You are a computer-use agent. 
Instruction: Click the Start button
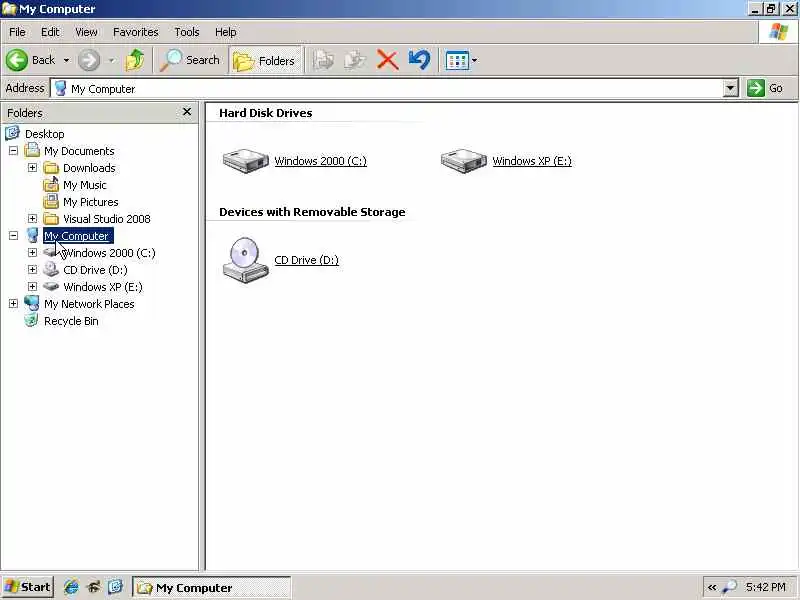click(28, 587)
